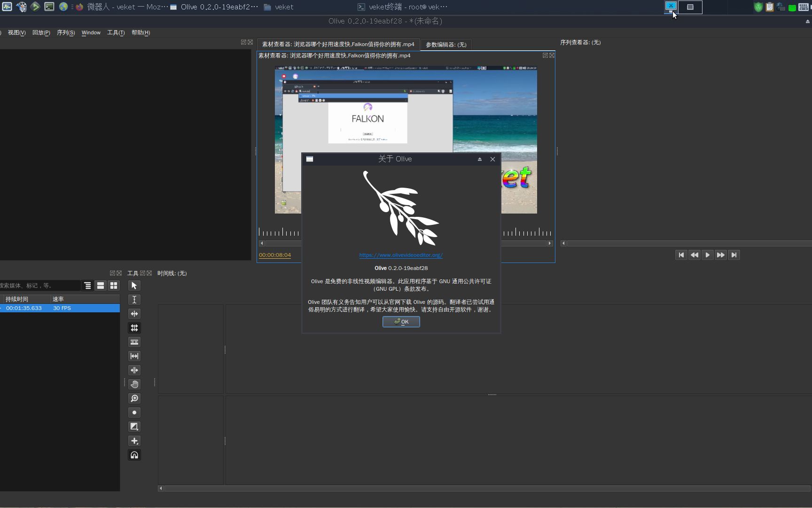Open the olivevideoeditor.org link
The width and height of the screenshot is (812, 508).
point(401,255)
